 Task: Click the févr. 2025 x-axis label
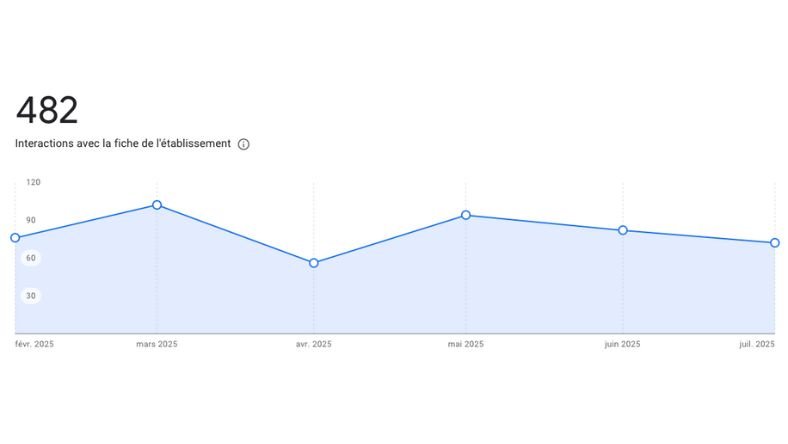tap(35, 345)
